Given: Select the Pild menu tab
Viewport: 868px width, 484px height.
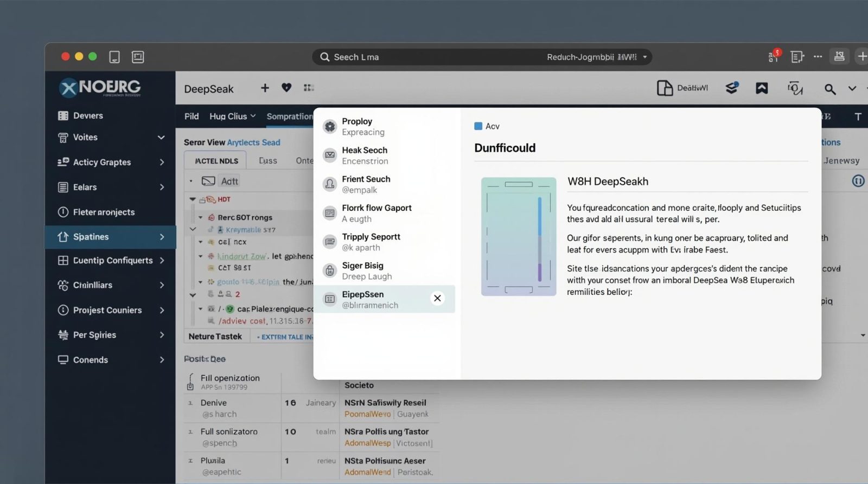Looking at the screenshot, I should pos(192,116).
